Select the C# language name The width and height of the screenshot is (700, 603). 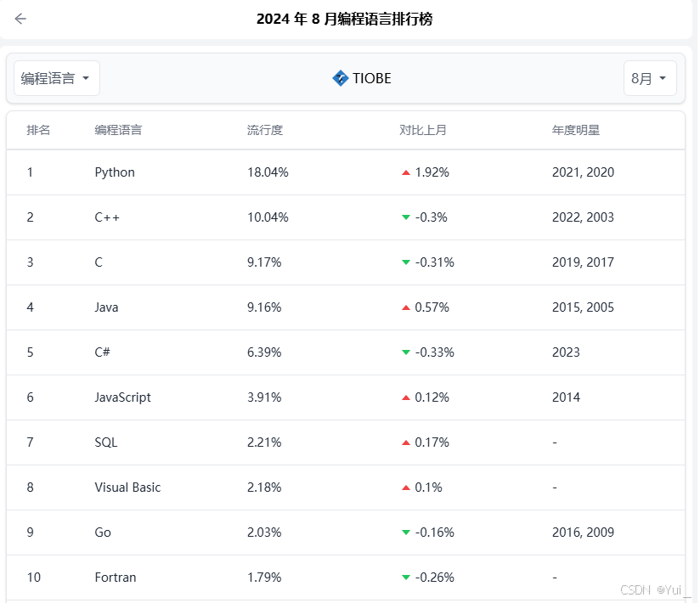click(102, 352)
